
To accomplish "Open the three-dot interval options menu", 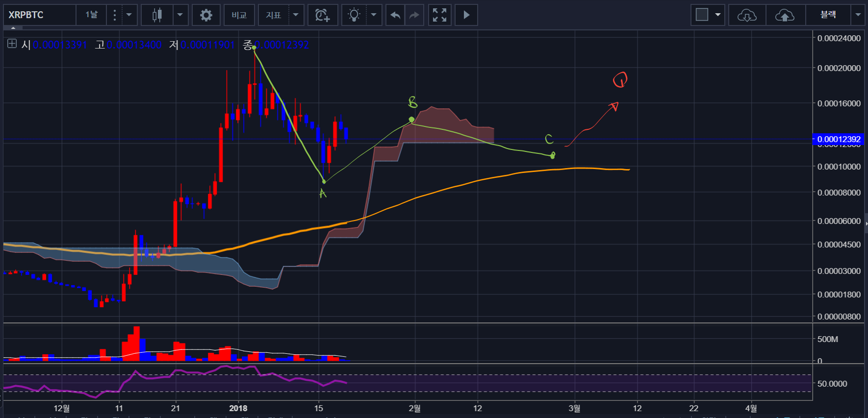I will pos(115,15).
